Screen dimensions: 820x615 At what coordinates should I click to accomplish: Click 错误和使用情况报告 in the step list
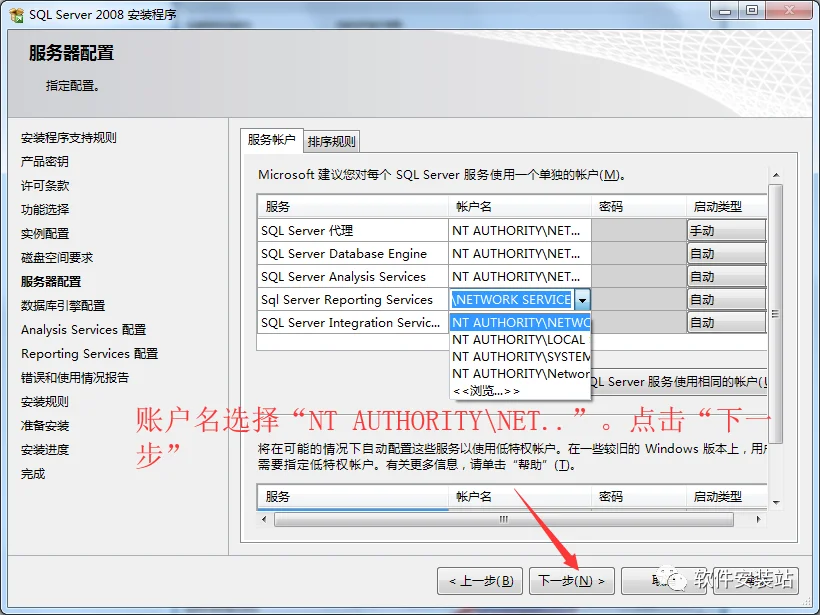tap(75, 378)
